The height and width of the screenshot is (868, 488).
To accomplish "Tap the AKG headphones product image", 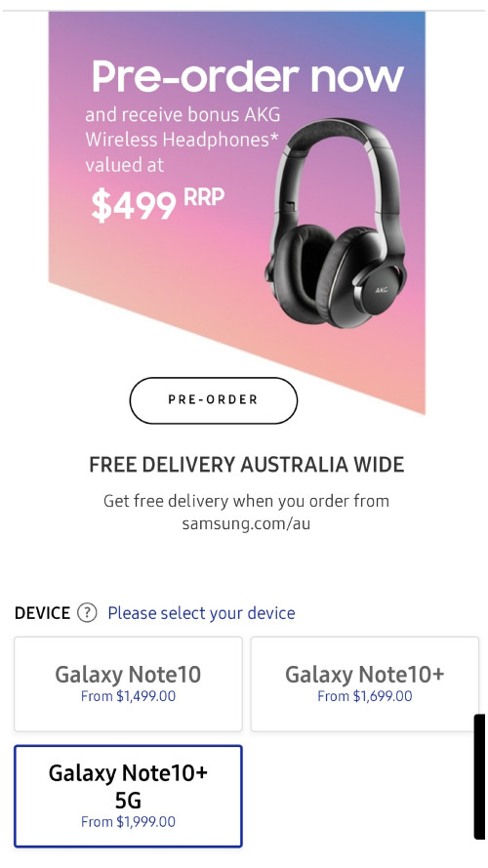I will [337, 222].
